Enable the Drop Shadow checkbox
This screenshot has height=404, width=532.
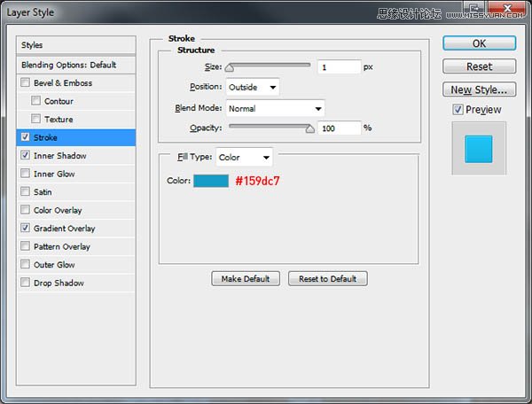(25, 283)
